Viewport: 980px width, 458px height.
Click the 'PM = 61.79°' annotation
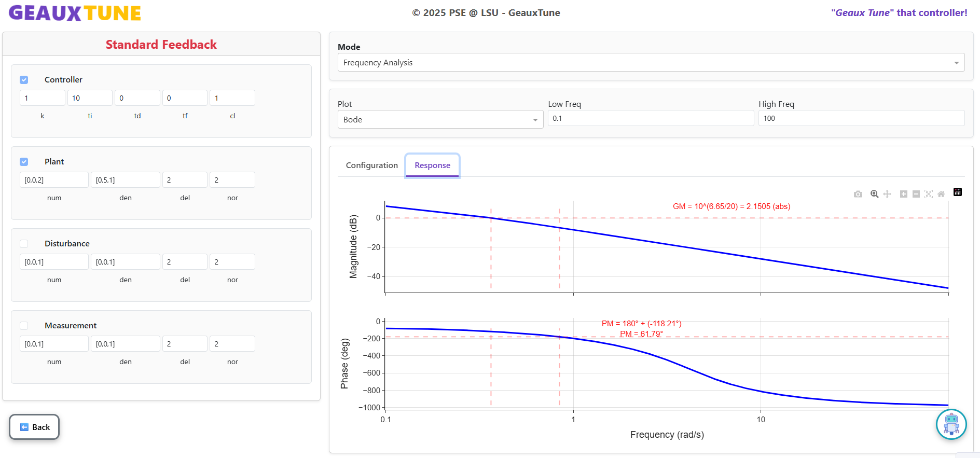coord(641,334)
